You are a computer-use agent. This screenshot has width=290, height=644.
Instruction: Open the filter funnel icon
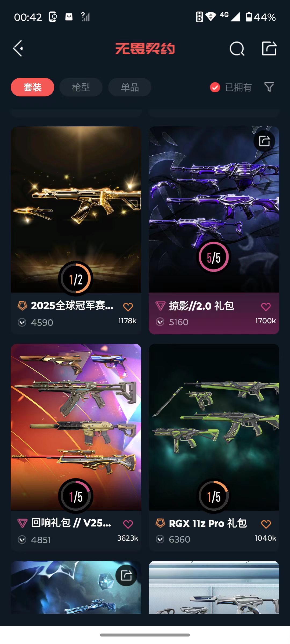269,87
